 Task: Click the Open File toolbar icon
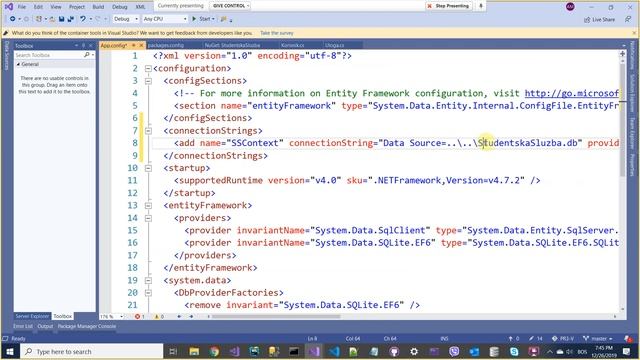tap(52, 19)
